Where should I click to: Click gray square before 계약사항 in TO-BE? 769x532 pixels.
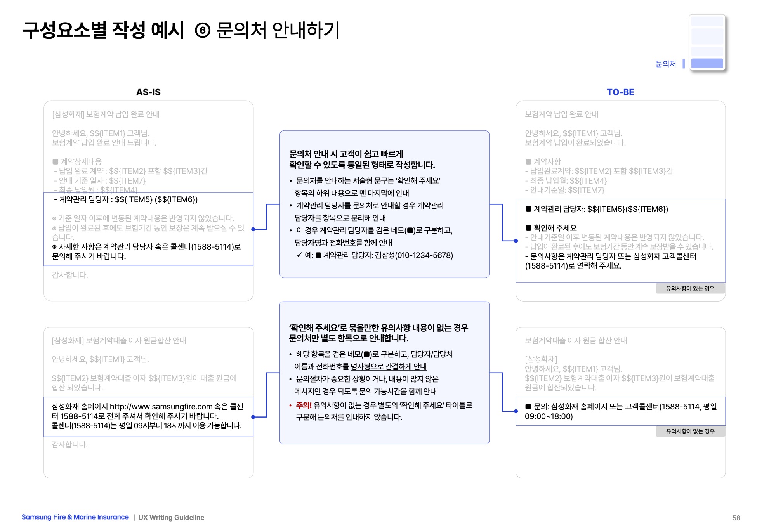[x=528, y=162]
